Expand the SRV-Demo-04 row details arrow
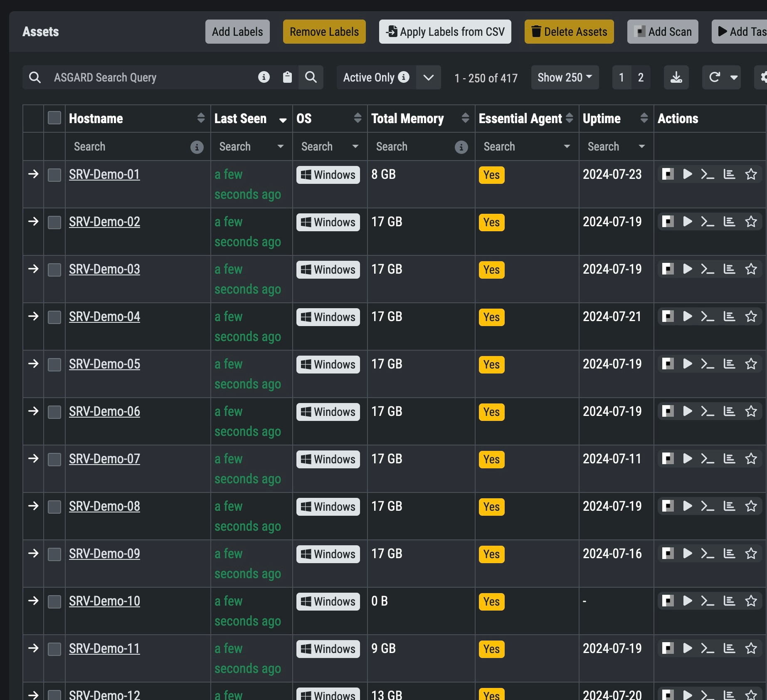This screenshot has width=767, height=700. 33,317
